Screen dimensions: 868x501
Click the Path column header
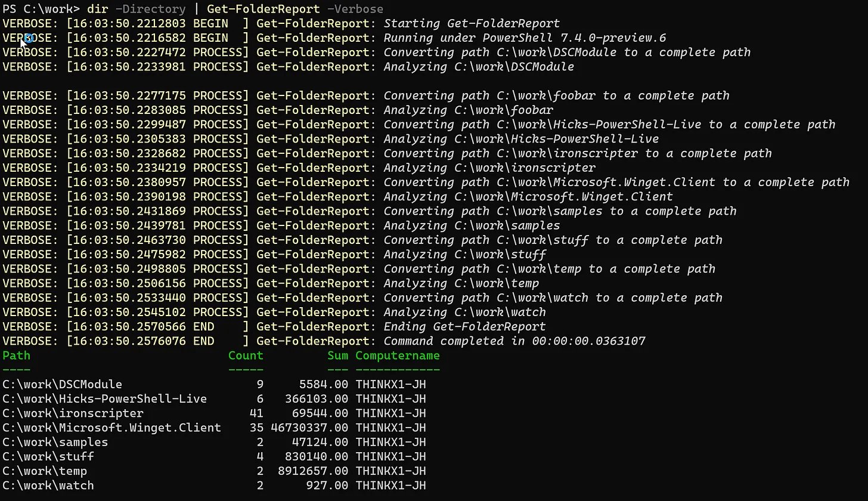16,356
